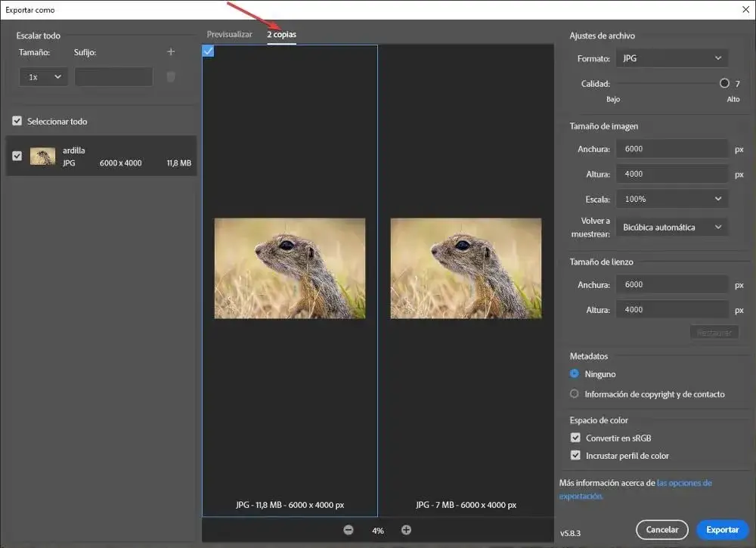This screenshot has height=548, width=756.
Task: Click the Cancelar button
Action: (x=662, y=530)
